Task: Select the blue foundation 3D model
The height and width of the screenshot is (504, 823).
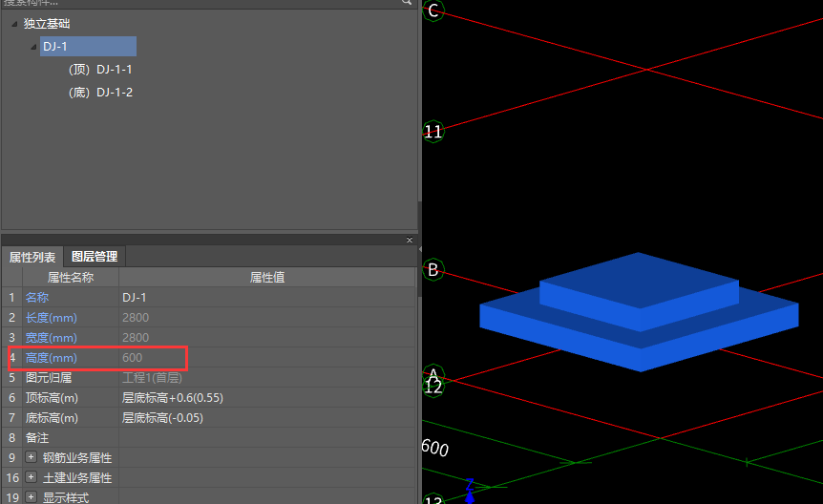Action: point(640,312)
